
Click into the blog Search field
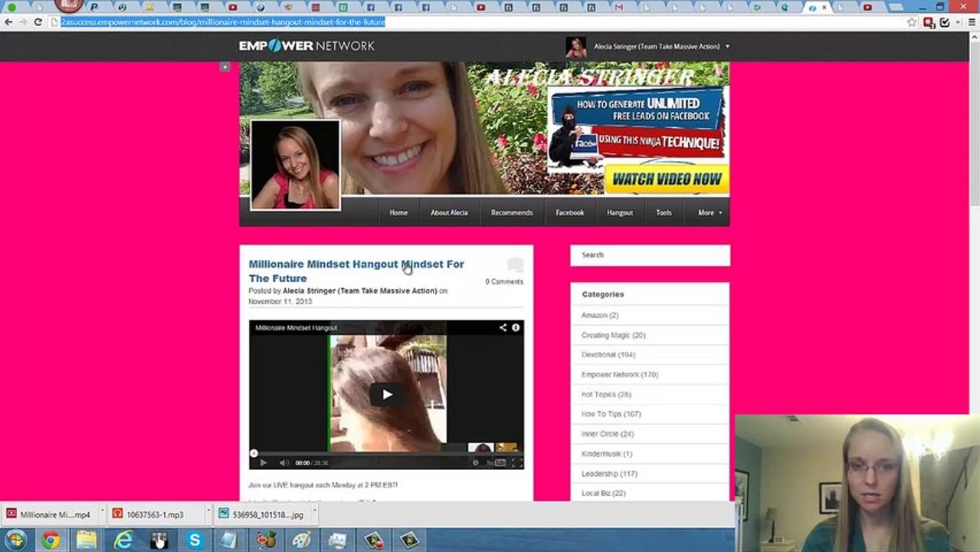point(650,255)
